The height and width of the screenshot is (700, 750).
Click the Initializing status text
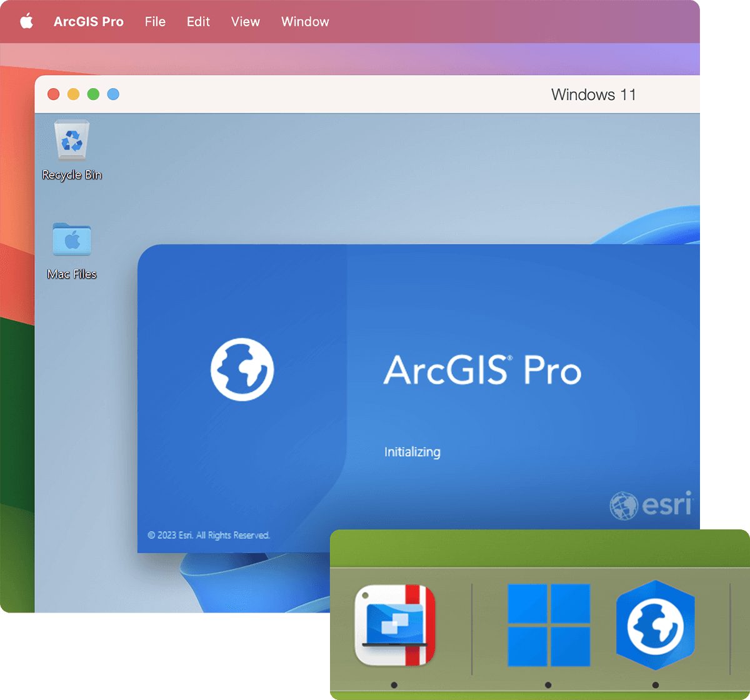[412, 451]
